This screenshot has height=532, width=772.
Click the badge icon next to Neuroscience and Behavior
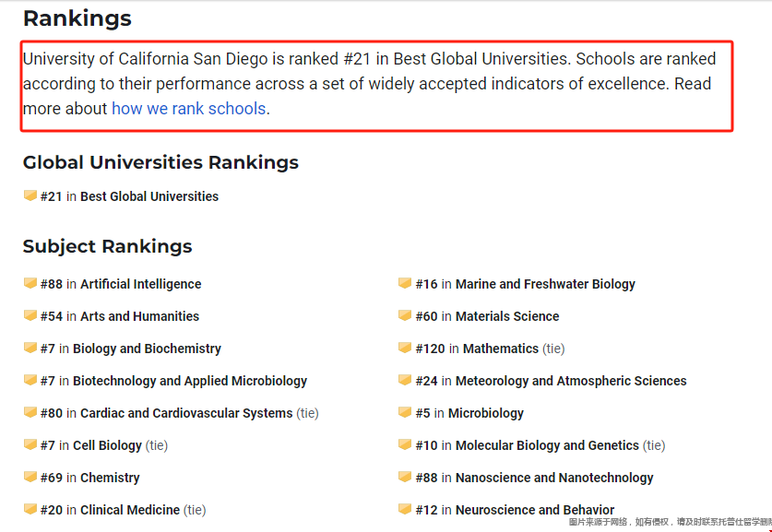click(x=405, y=509)
